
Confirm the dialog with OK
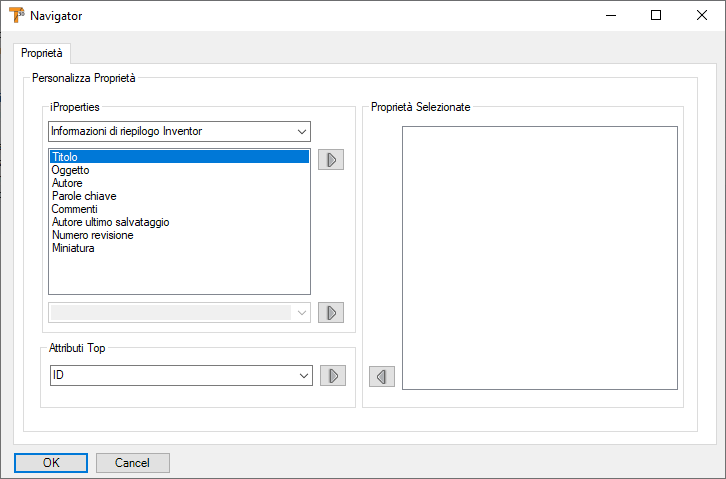click(51, 463)
